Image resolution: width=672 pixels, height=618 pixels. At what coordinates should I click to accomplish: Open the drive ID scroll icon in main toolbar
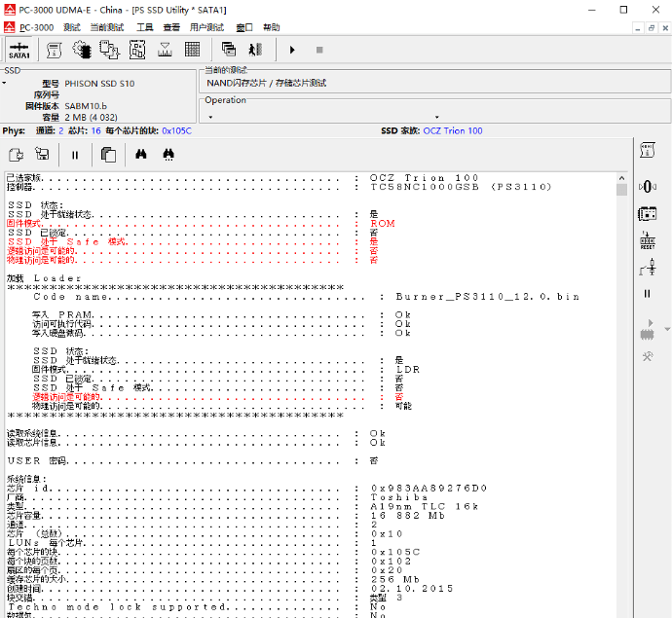(x=54, y=50)
